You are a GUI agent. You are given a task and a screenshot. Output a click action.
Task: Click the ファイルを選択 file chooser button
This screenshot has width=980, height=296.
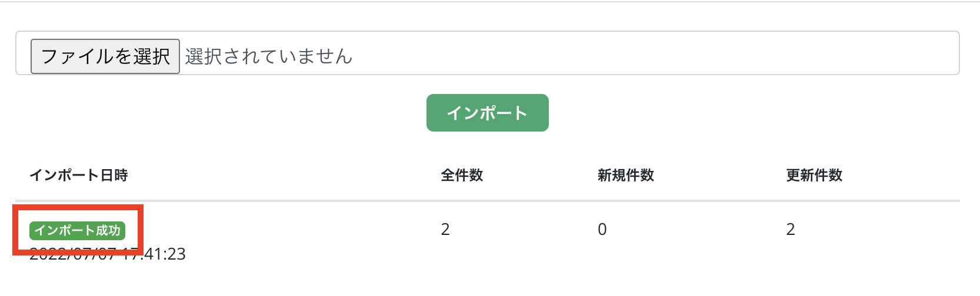[x=105, y=56]
